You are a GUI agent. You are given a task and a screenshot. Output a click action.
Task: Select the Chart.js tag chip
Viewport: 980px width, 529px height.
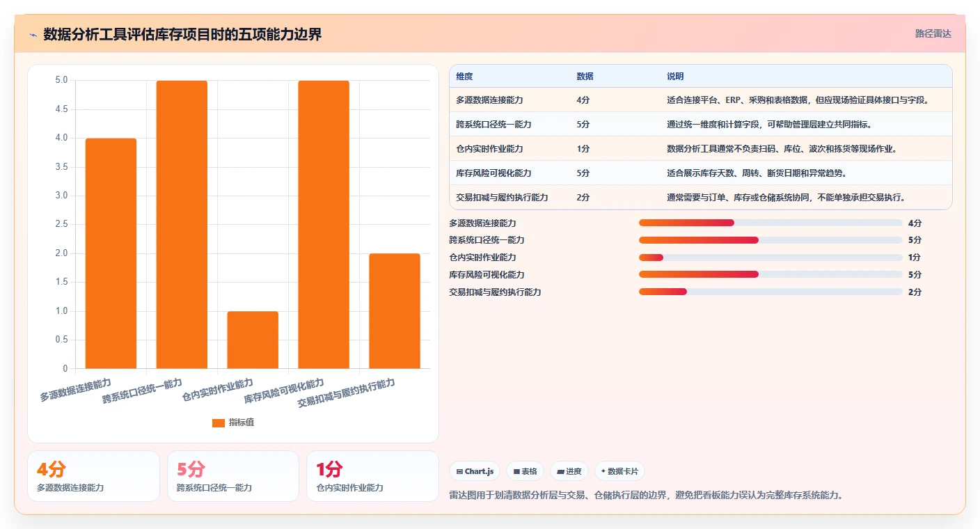[x=475, y=471]
